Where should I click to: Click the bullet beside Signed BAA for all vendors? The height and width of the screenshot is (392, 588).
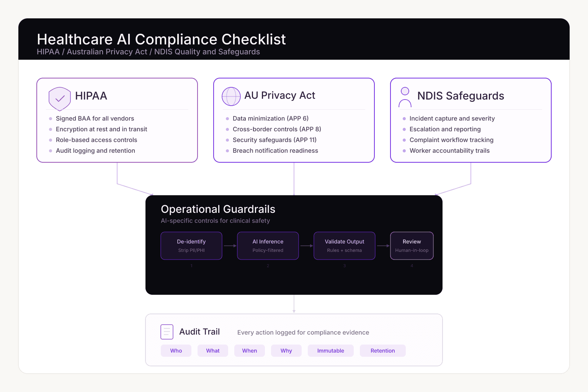[51, 119]
